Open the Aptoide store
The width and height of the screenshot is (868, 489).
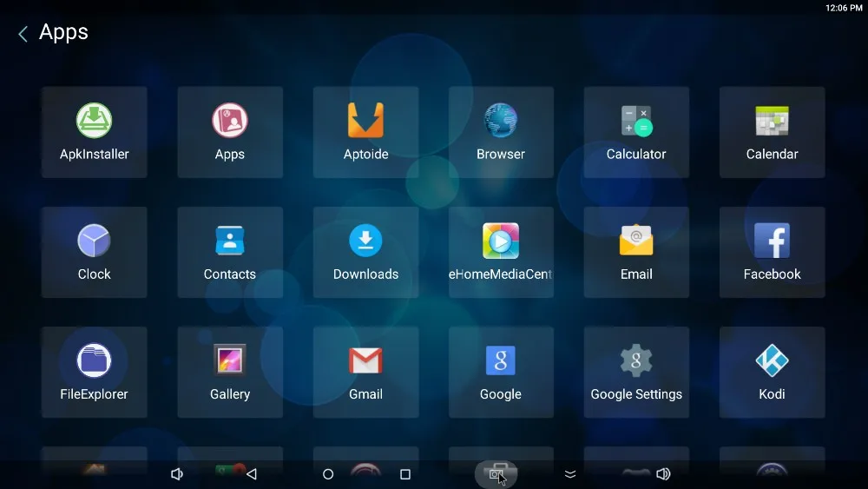click(x=365, y=132)
